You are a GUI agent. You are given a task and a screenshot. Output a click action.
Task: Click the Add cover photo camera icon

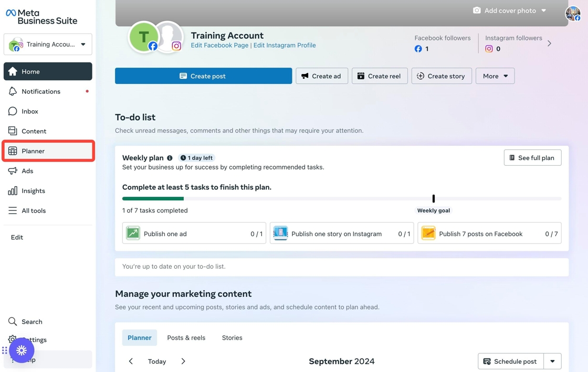click(x=477, y=10)
